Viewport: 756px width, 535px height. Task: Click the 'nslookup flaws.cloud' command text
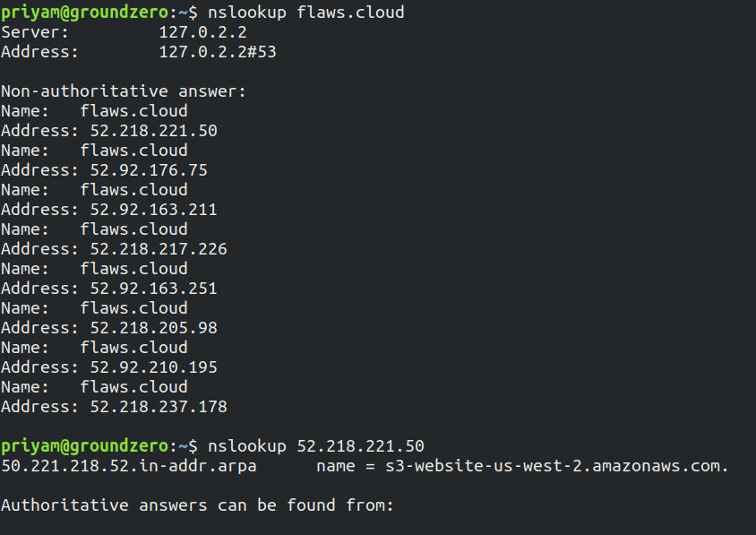point(305,13)
